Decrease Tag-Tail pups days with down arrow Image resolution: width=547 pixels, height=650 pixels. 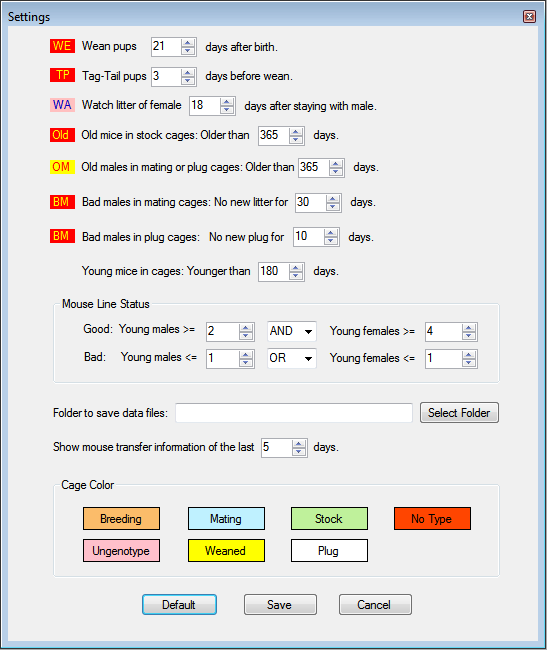(x=188, y=80)
